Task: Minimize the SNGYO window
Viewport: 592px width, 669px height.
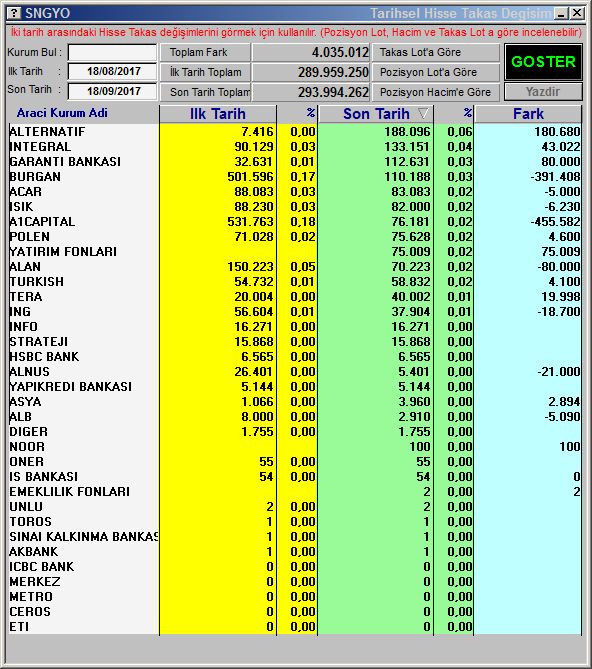Action: (561, 13)
